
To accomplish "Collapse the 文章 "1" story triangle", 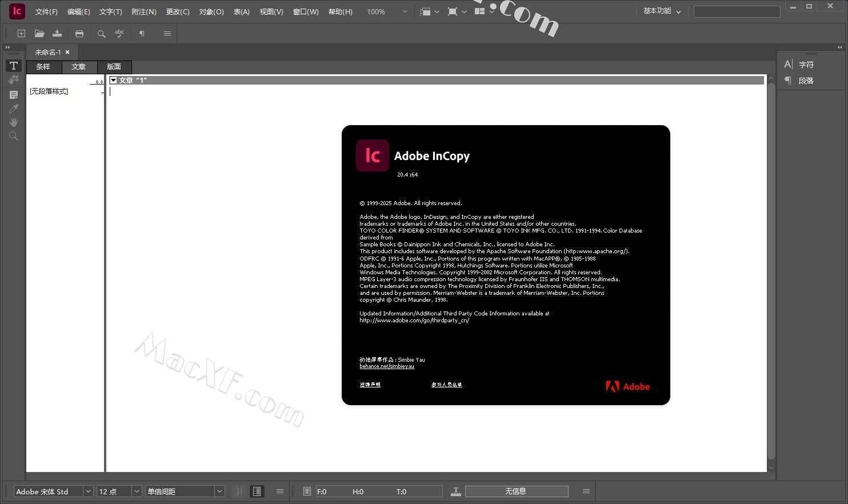I will point(113,81).
